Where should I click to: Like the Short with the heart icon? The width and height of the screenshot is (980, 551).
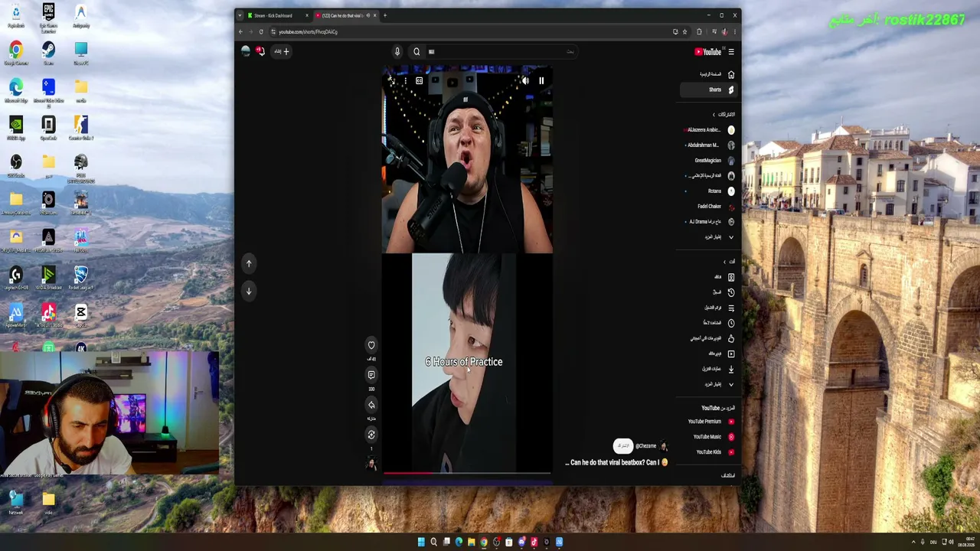click(x=371, y=345)
